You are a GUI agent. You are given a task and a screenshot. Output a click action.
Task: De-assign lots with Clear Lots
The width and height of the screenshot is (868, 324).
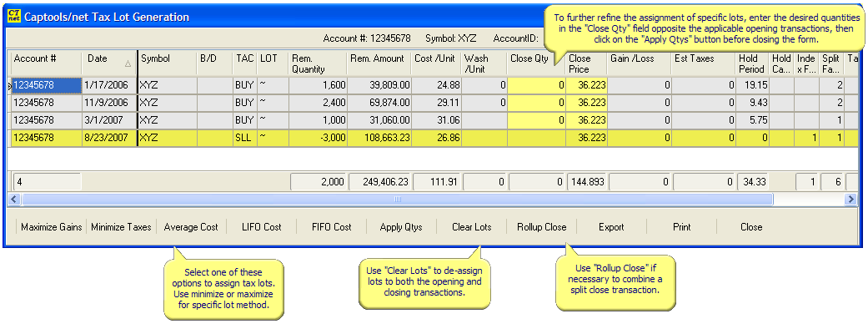[x=471, y=227]
